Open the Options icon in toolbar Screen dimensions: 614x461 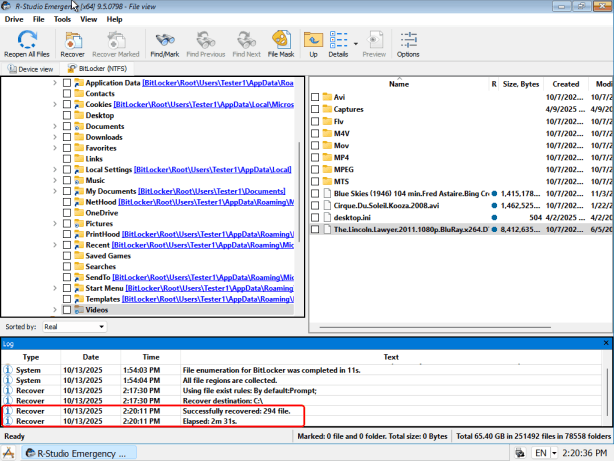[408, 44]
